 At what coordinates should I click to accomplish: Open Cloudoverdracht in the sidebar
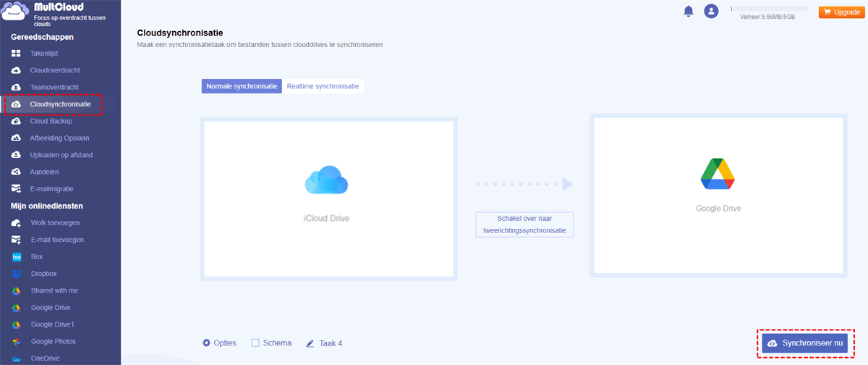(55, 70)
